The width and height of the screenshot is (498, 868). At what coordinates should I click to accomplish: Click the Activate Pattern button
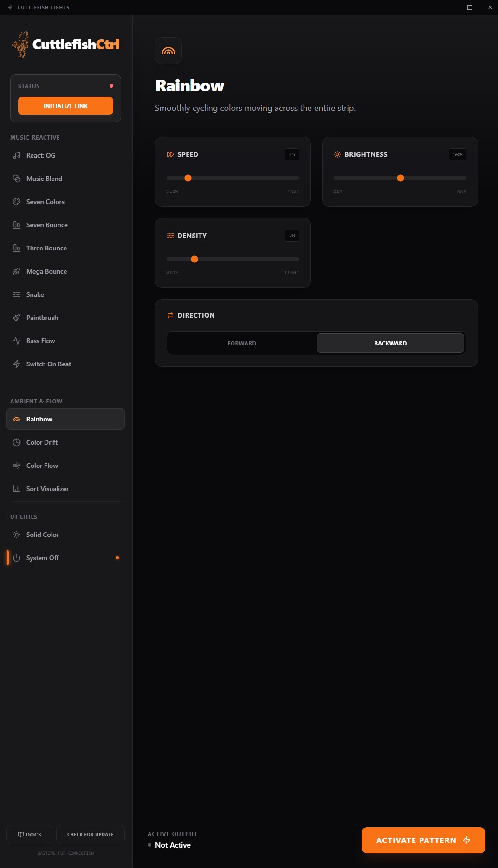[423, 840]
